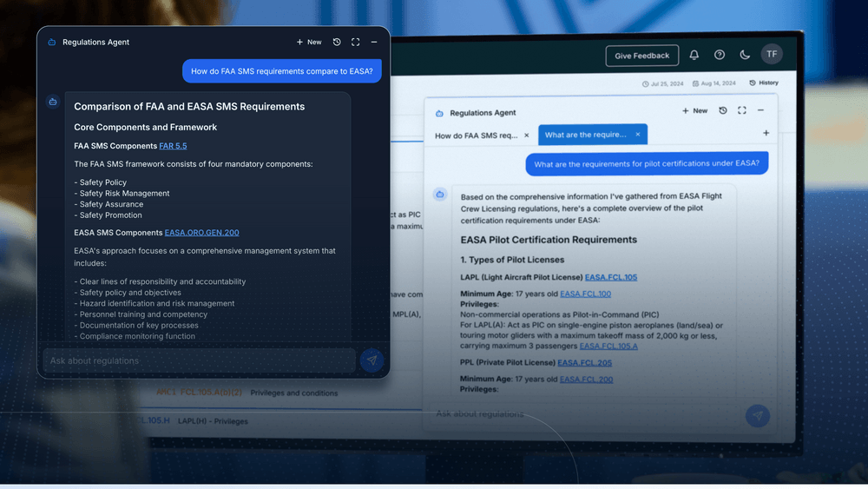Expand dark Regulations Agent panel to fullscreen
Viewport: 868px width, 489px height.
pos(356,42)
